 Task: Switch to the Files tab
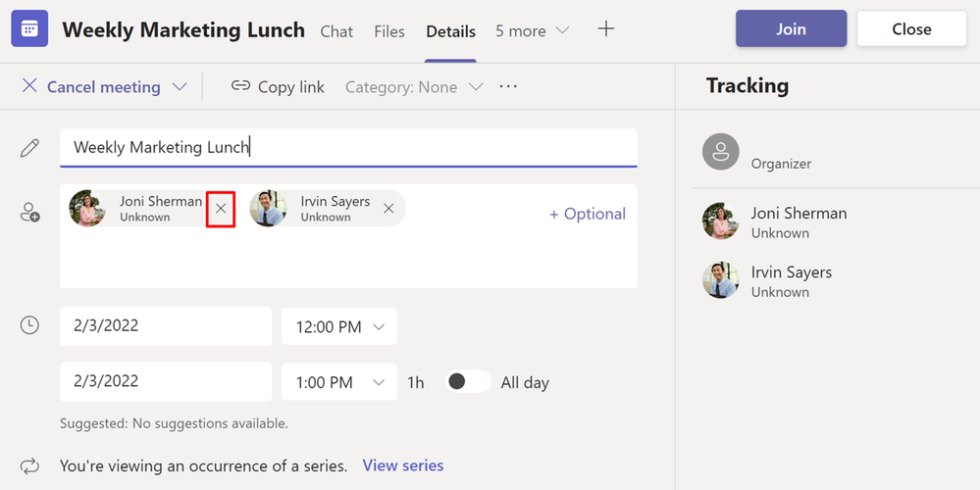(389, 31)
